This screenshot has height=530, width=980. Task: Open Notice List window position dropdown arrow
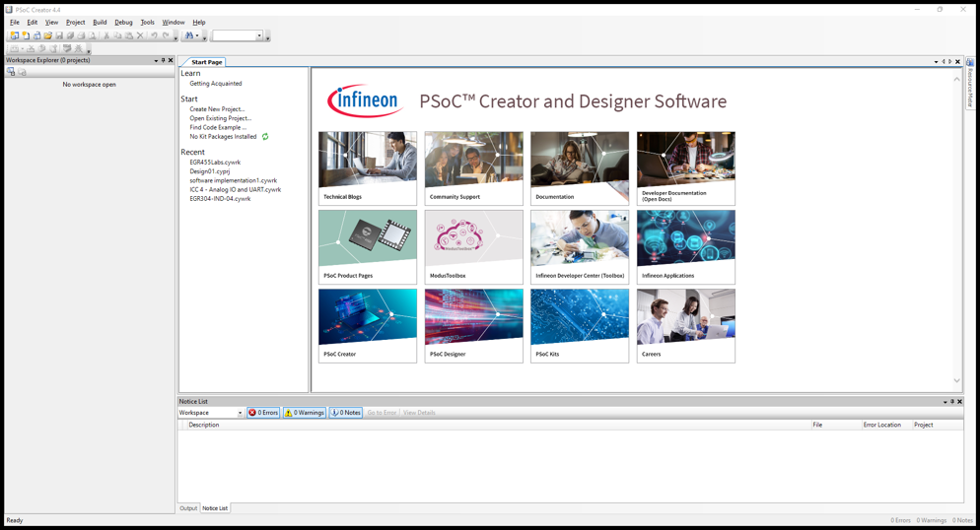(x=945, y=401)
